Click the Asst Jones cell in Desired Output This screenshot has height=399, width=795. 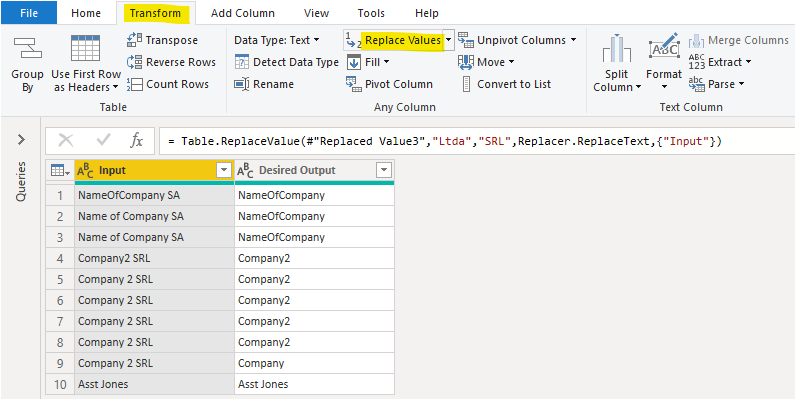(x=314, y=384)
